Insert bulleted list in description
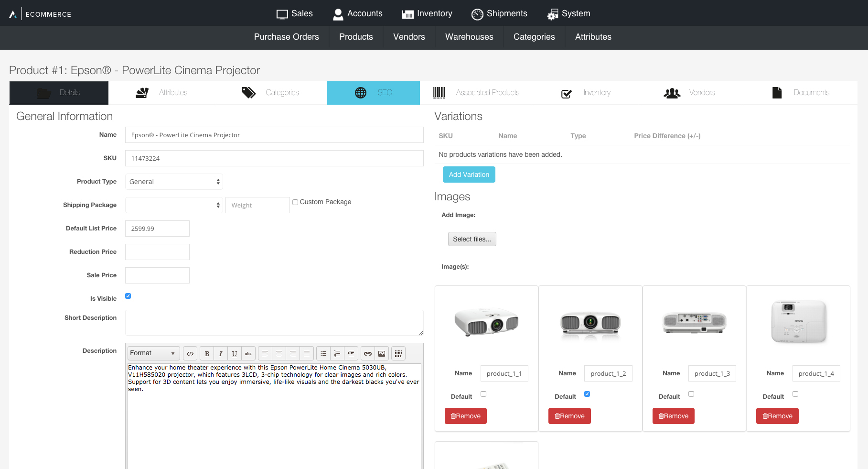 point(323,354)
